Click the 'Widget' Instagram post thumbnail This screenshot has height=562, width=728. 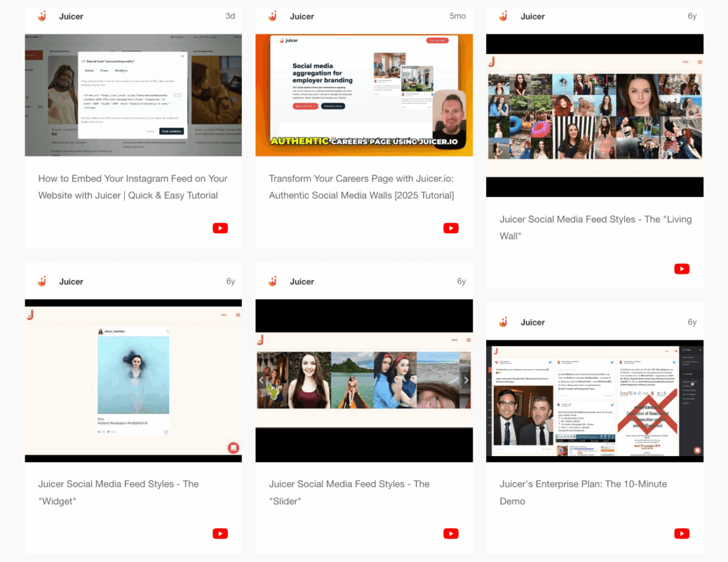(133, 379)
